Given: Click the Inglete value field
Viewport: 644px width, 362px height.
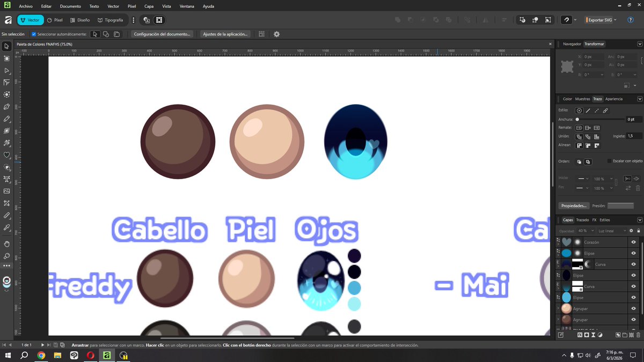Looking at the screenshot, I should 634,136.
